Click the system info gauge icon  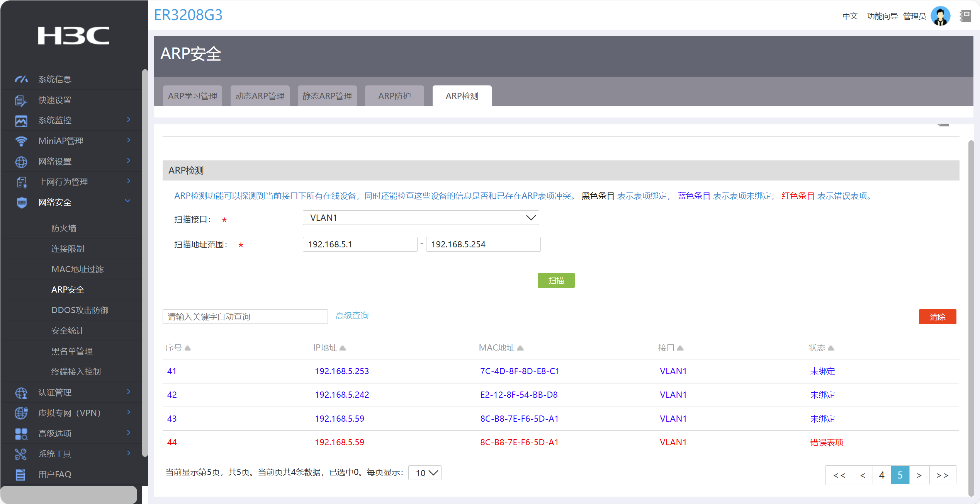(x=21, y=79)
